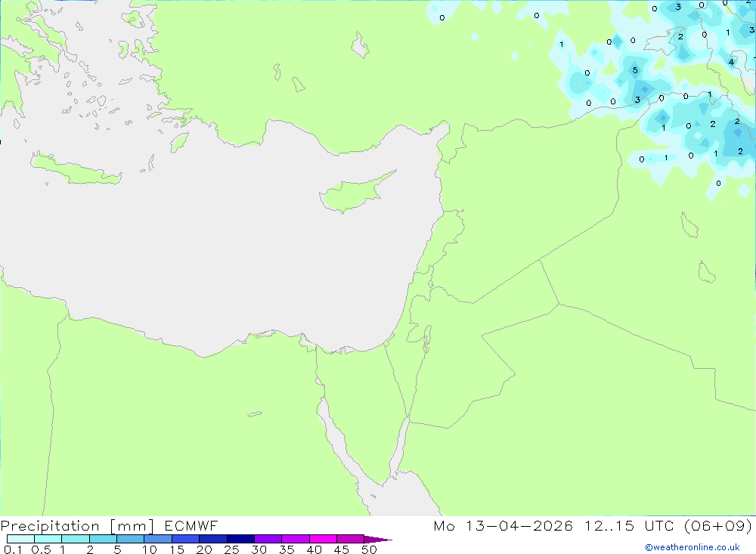Select the legend swatch between 25 and 30
This screenshot has width=756, height=554.
click(240, 539)
